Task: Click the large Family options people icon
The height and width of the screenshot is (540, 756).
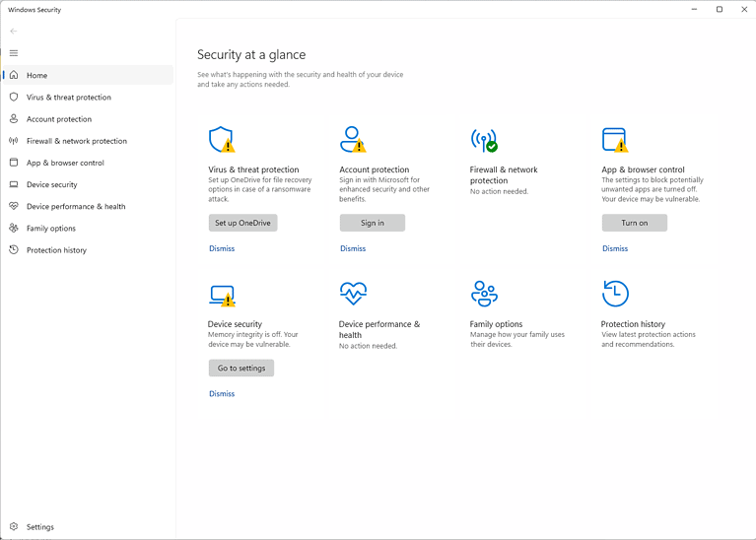Action: (484, 294)
